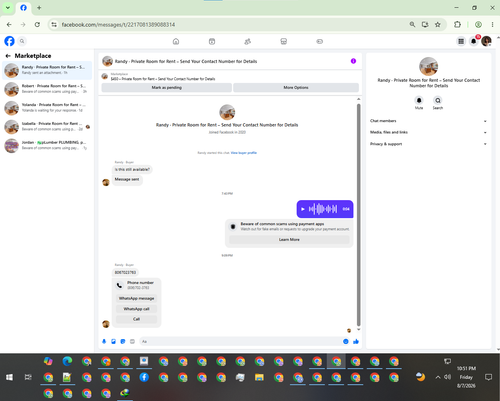
Task: Play the voice message
Action: pos(303,209)
